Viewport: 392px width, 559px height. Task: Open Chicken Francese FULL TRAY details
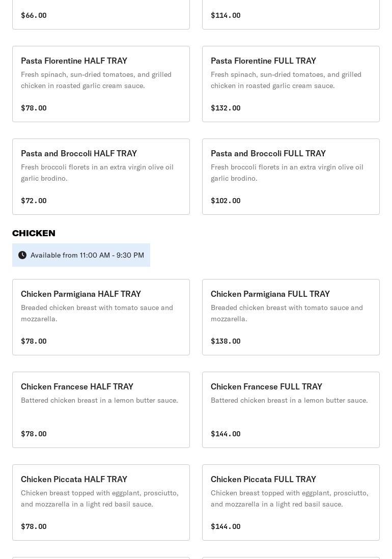tap(291, 410)
